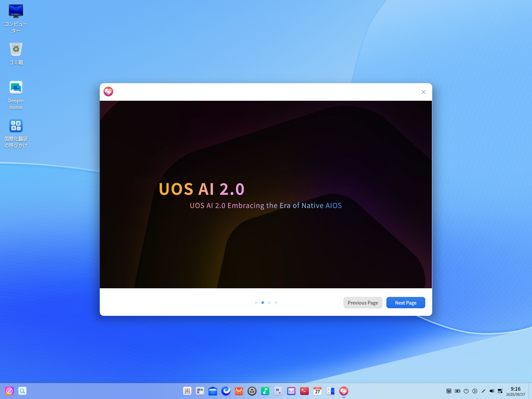This screenshot has height=399, width=532.
Task: Open the Calculator in the dock
Action: (331, 391)
